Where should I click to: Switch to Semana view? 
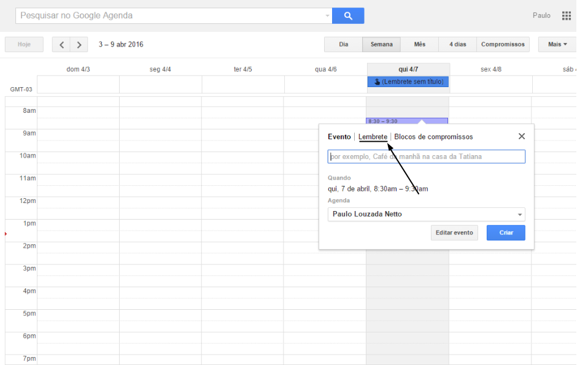[x=381, y=44]
